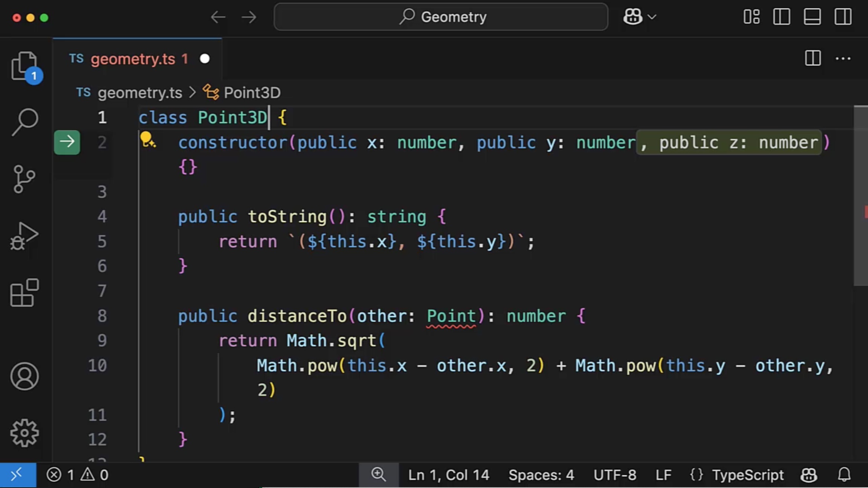Open the Explorer view in activity bar
The image size is (868, 488).
pyautogui.click(x=25, y=66)
